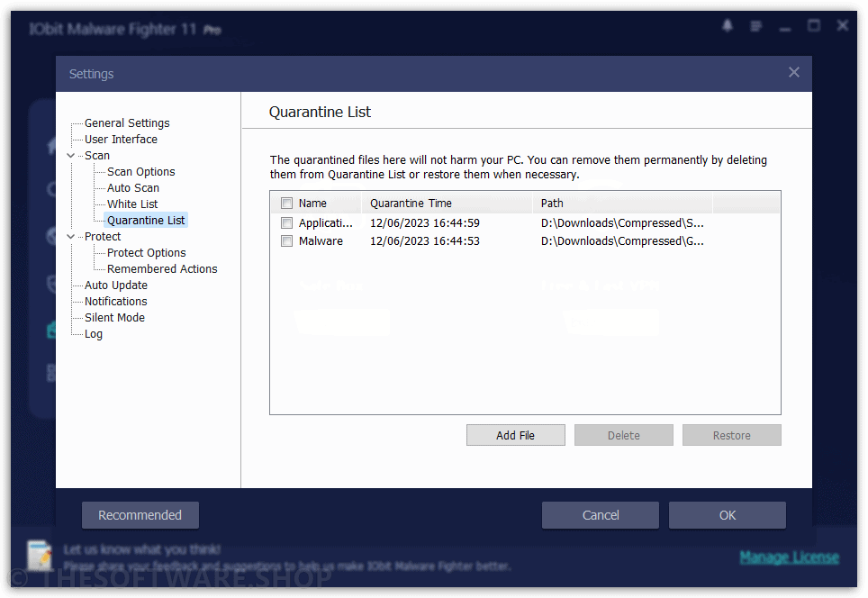Cancel the Settings dialog
This screenshot has height=598, width=868.
click(x=601, y=515)
